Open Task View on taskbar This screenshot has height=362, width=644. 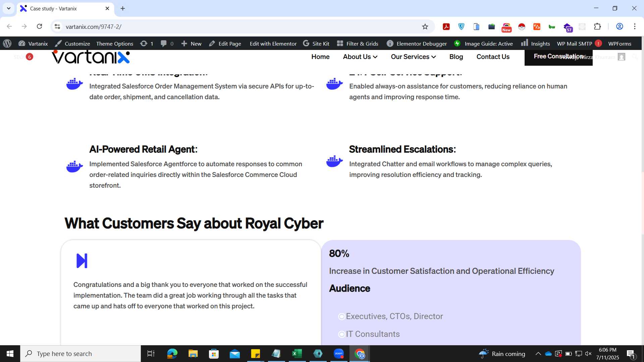151,354
